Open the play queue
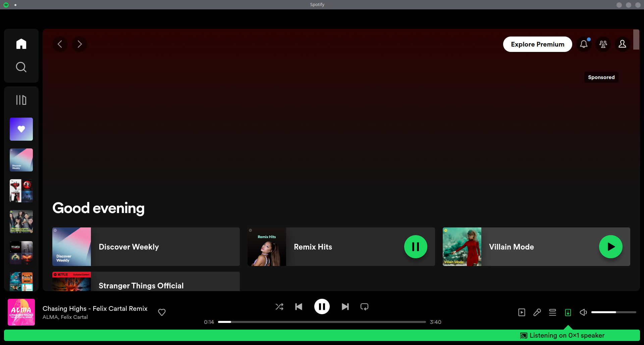The width and height of the screenshot is (644, 345). click(x=552, y=312)
